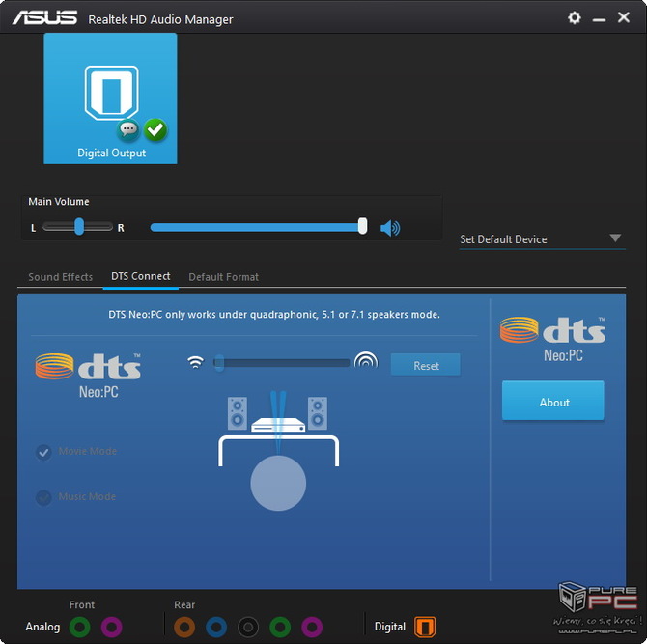647x644 pixels.
Task: Switch to the DTS Connect tab
Action: click(141, 276)
